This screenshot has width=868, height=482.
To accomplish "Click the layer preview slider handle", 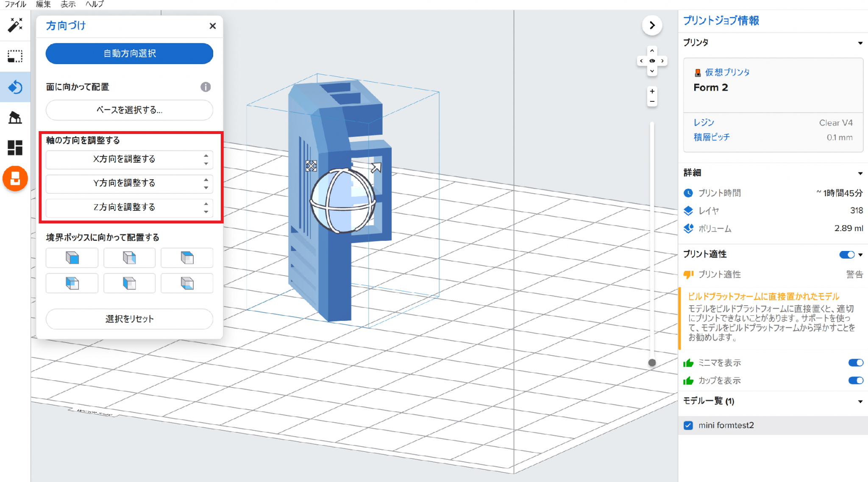I will click(652, 362).
